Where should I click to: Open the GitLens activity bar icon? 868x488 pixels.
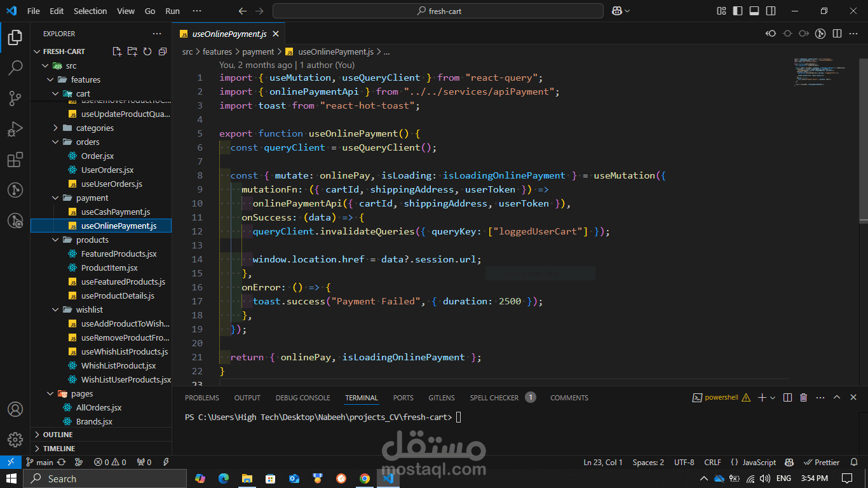point(15,190)
